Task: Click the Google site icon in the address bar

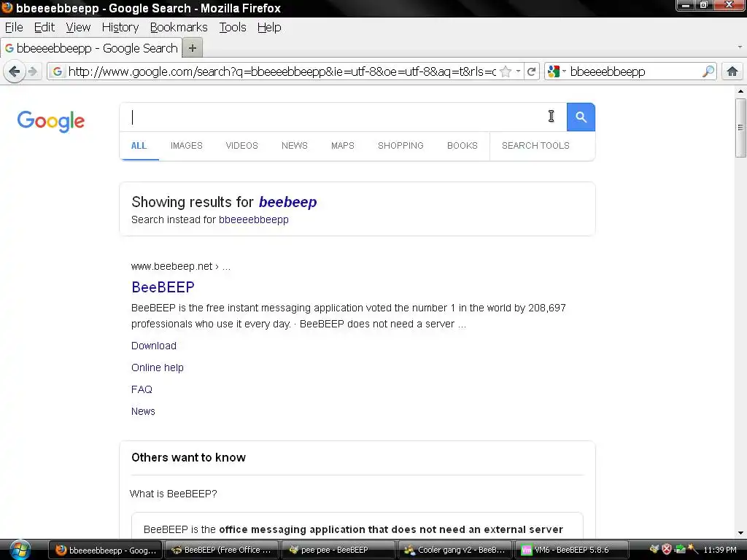Action: [57, 72]
